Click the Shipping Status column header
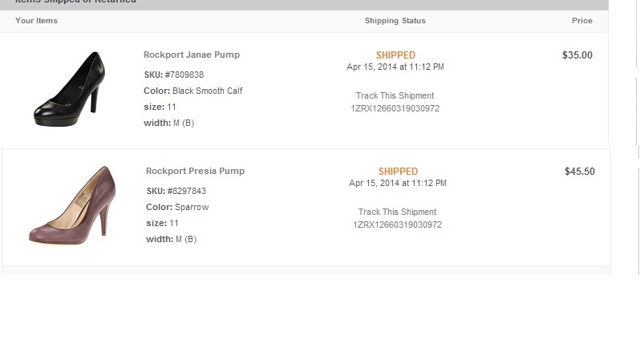644x344 pixels. tap(395, 21)
